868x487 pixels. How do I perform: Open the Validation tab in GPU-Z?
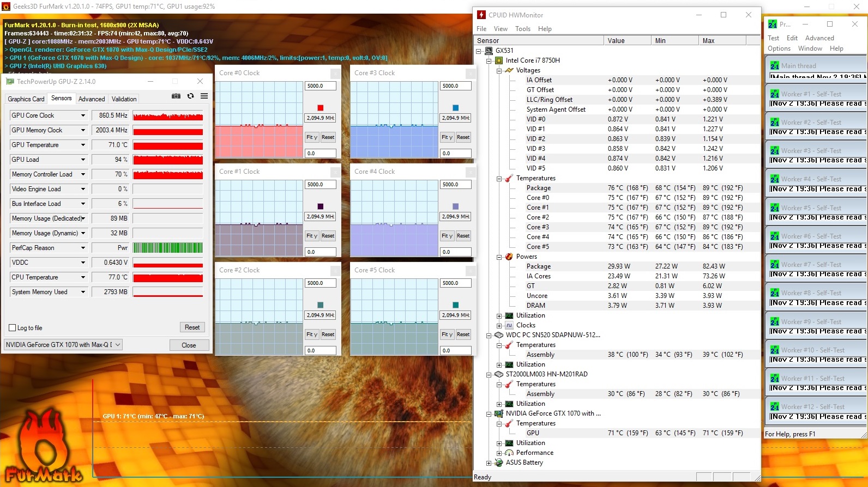(124, 99)
